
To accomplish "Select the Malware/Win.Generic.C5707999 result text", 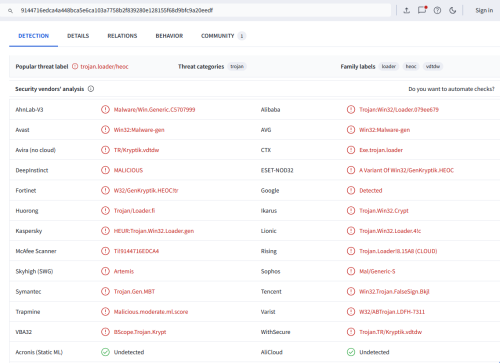I will click(x=154, y=110).
